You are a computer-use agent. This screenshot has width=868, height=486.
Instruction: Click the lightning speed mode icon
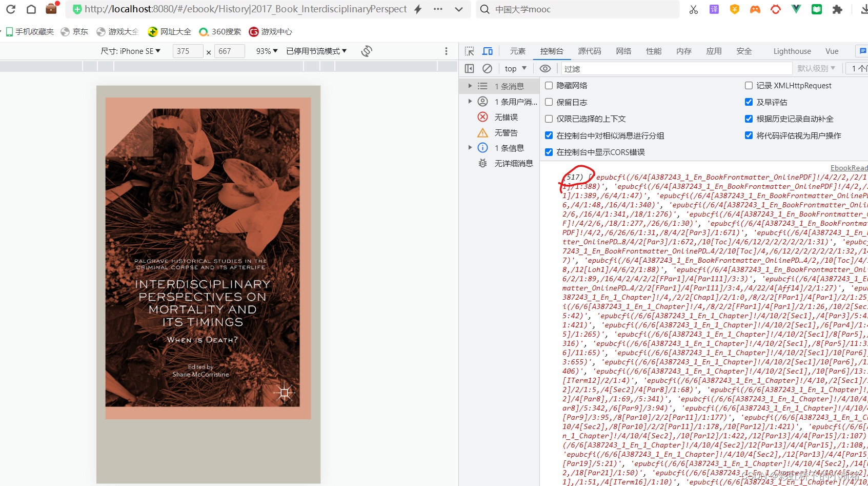pos(418,9)
